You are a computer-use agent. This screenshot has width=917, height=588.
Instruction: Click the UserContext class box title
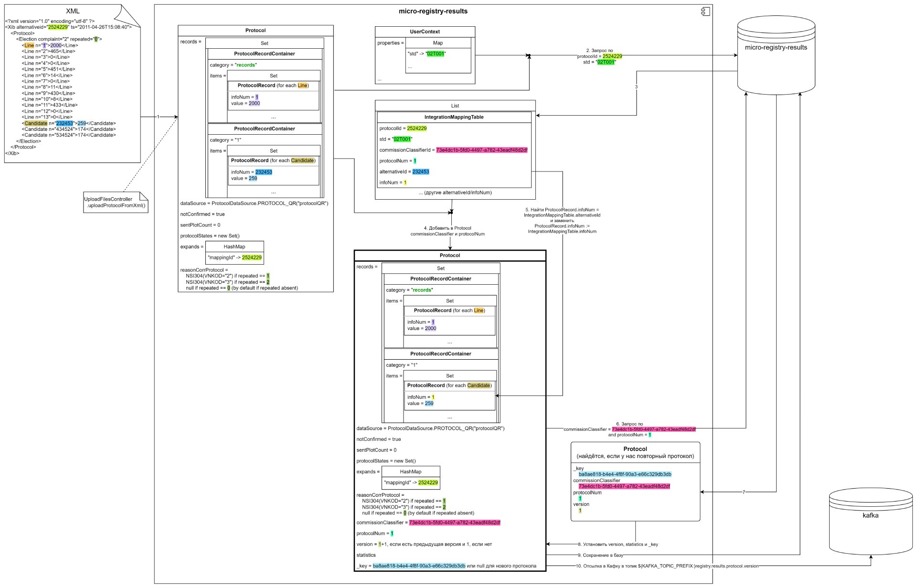pos(425,32)
